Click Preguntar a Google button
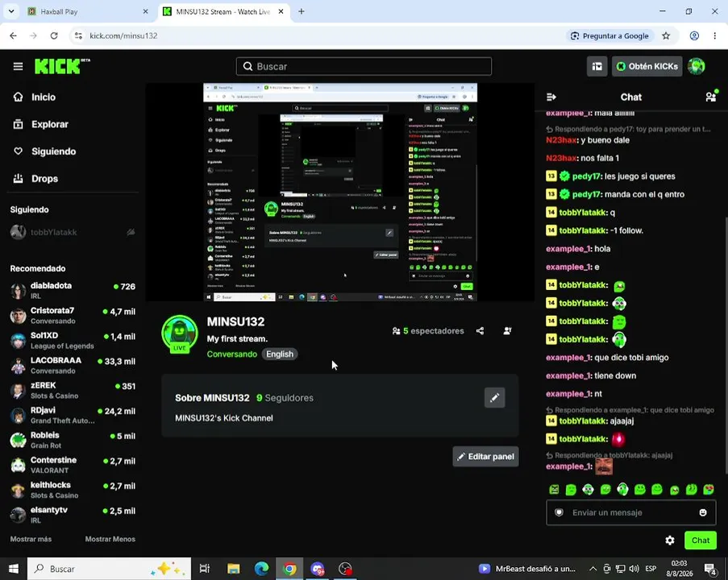The width and height of the screenshot is (728, 580). coord(609,35)
